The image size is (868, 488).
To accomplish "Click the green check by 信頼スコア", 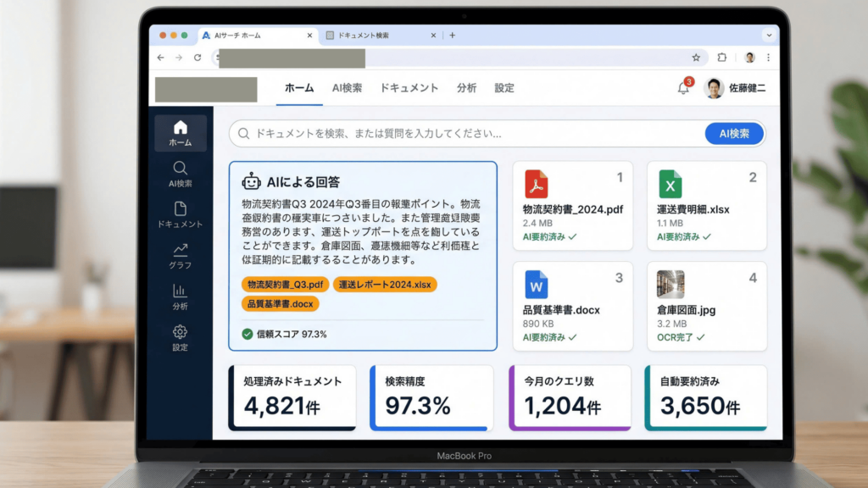I will click(248, 334).
